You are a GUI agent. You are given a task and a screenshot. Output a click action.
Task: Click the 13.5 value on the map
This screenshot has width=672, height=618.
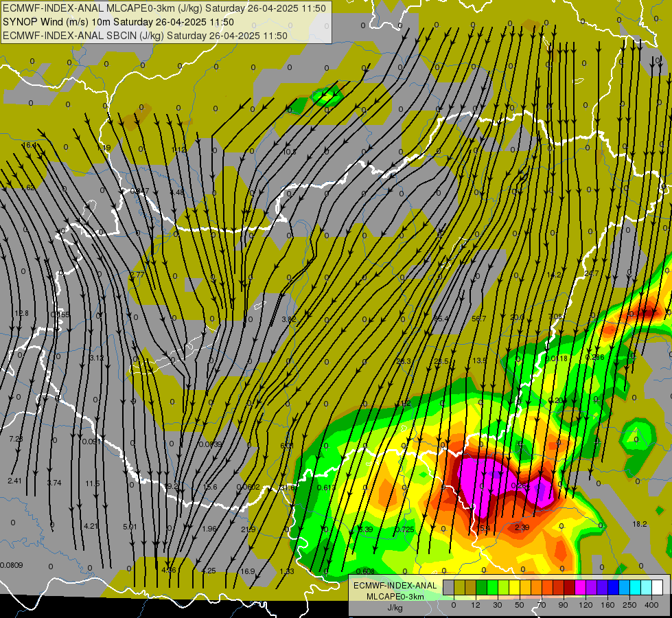[x=480, y=360]
